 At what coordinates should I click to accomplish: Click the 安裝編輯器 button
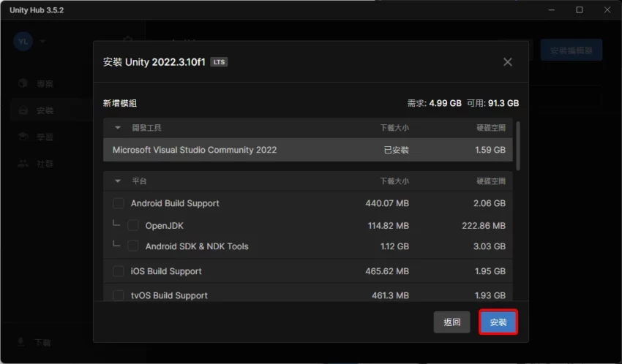(x=571, y=50)
